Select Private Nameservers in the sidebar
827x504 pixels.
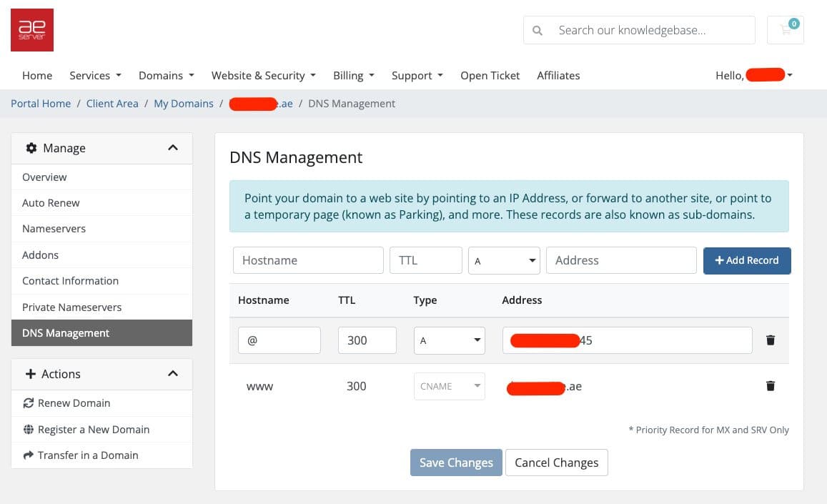click(101, 307)
